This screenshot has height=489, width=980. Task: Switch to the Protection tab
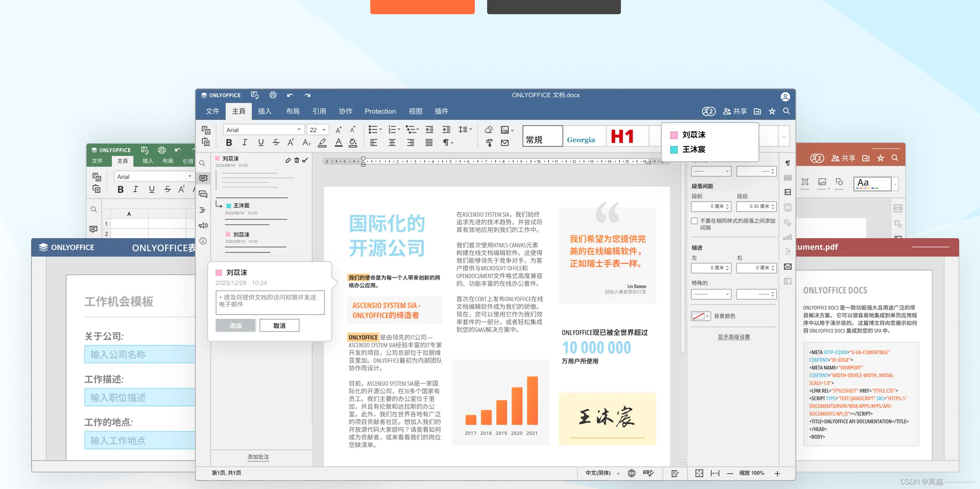(380, 111)
